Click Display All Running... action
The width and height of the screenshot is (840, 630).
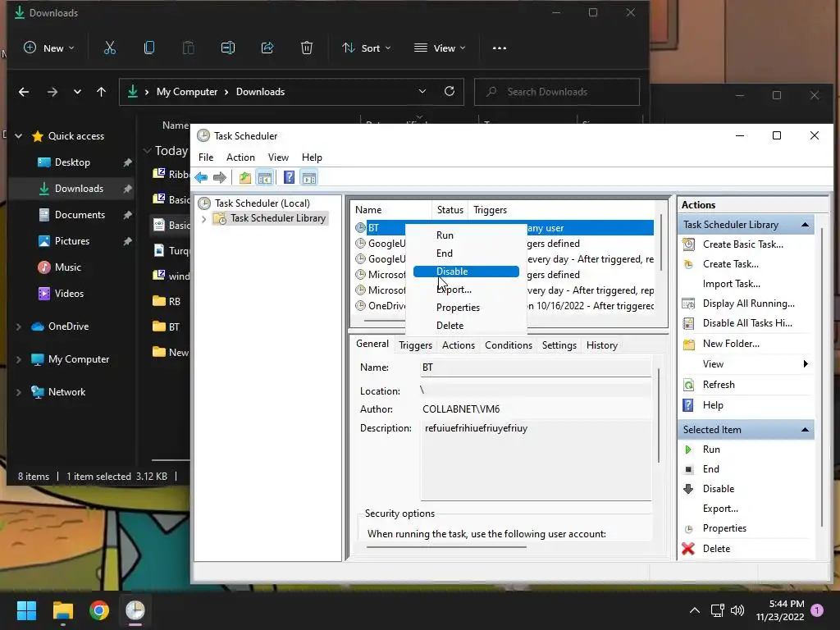click(x=748, y=304)
